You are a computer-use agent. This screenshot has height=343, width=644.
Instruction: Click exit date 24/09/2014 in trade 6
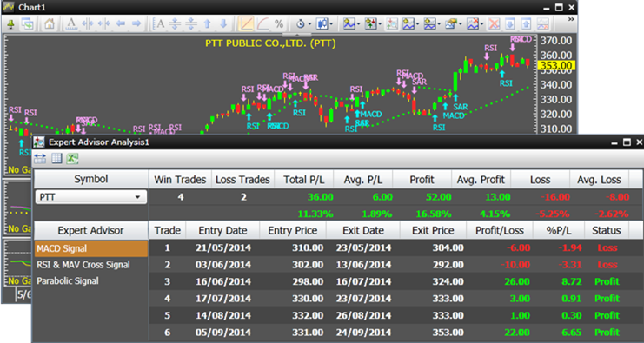pyautogui.click(x=363, y=333)
